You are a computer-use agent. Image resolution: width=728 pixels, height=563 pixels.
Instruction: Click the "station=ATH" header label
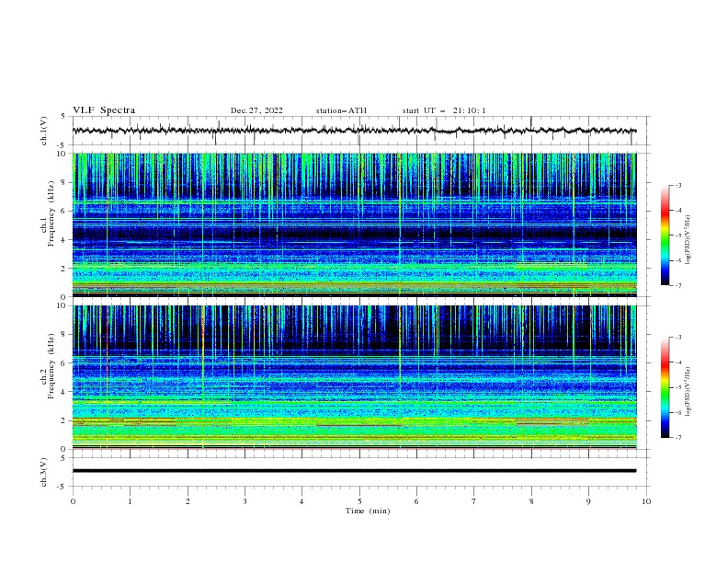click(x=341, y=110)
